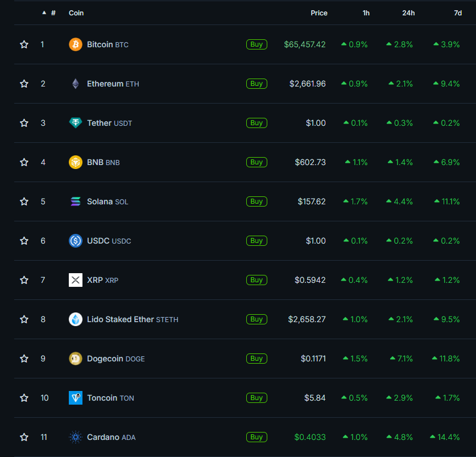The width and height of the screenshot is (476, 457).
Task: Sort by the 24h change column
Action: [408, 13]
